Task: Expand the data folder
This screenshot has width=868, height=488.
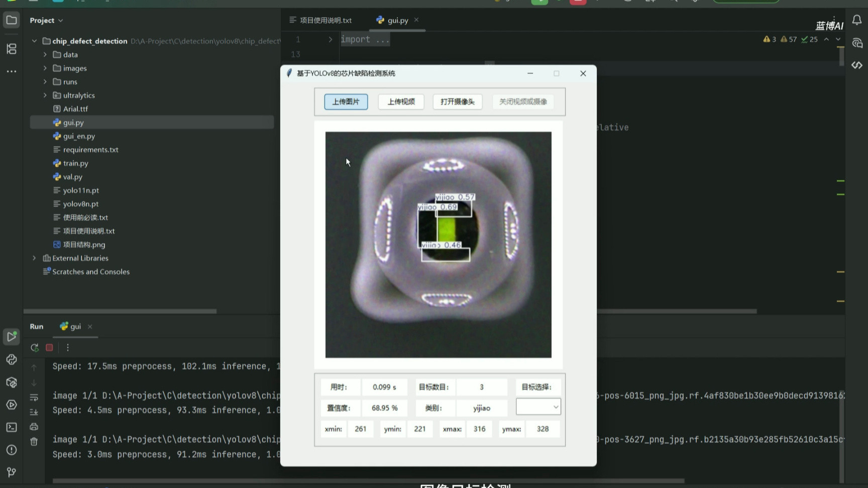Action: [45, 55]
